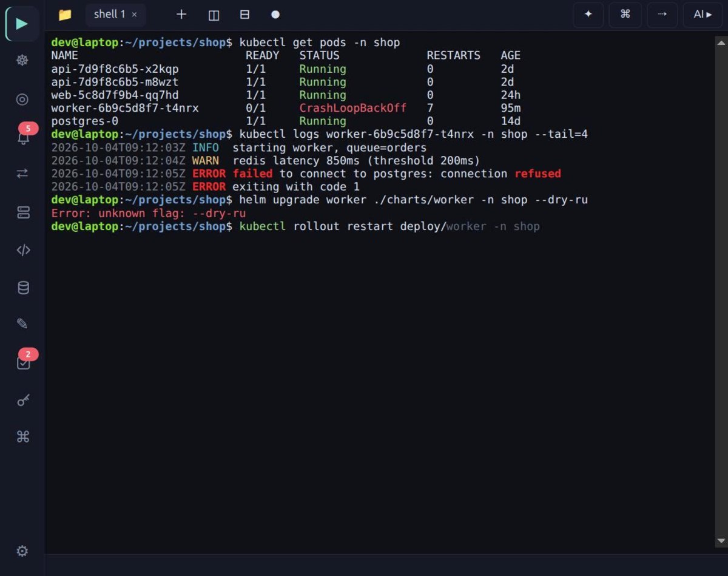The image size is (728, 576).
Task: Click the arrow button at top right
Action: tap(662, 15)
